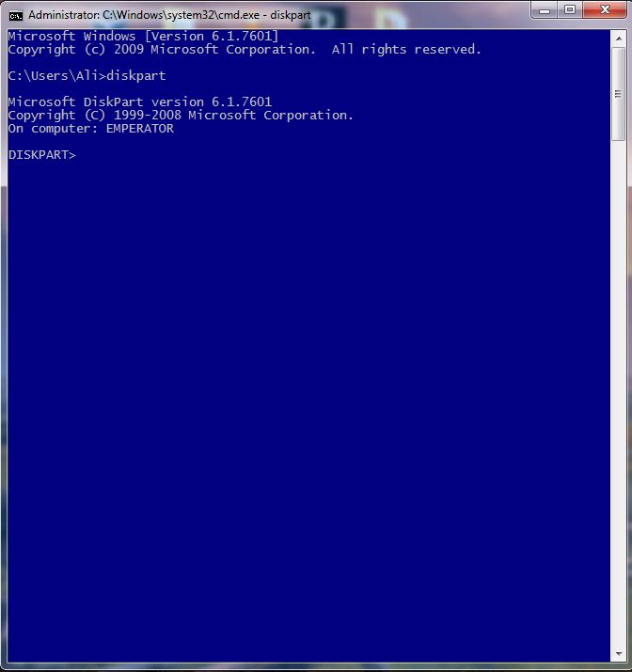Screen dimensions: 632x672
Task: Click the typed 'diskpart' command text
Action: tap(136, 76)
